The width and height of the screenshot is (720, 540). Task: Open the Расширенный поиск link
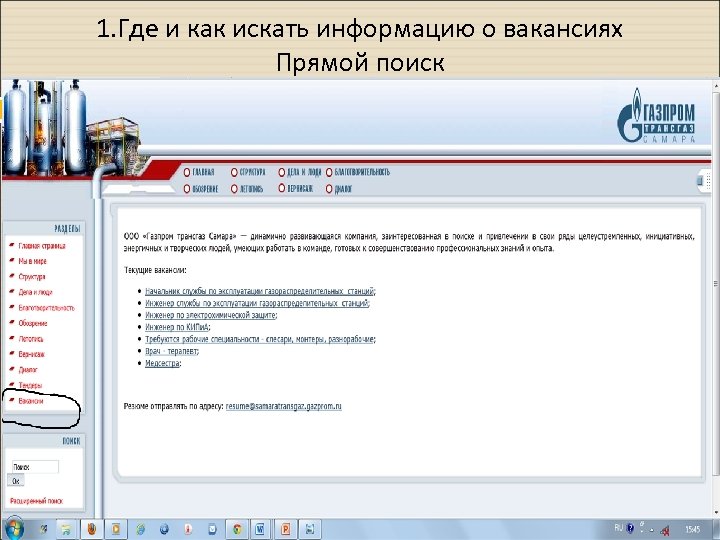tap(36, 501)
